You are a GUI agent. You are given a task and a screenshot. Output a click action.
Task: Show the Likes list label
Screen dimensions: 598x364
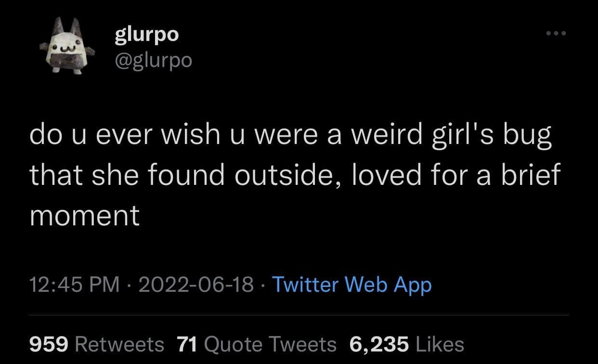pos(439,344)
